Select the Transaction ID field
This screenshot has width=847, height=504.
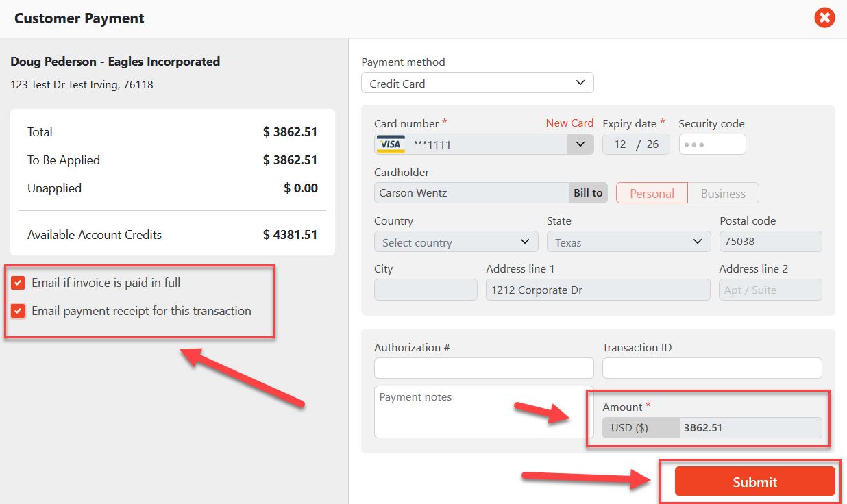tap(711, 368)
